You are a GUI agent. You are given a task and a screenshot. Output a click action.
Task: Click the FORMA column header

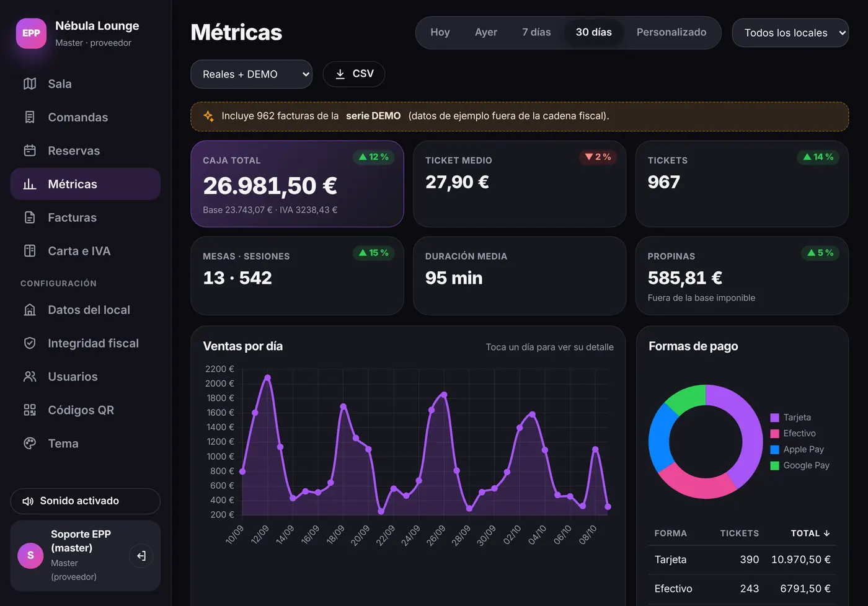[670, 534]
